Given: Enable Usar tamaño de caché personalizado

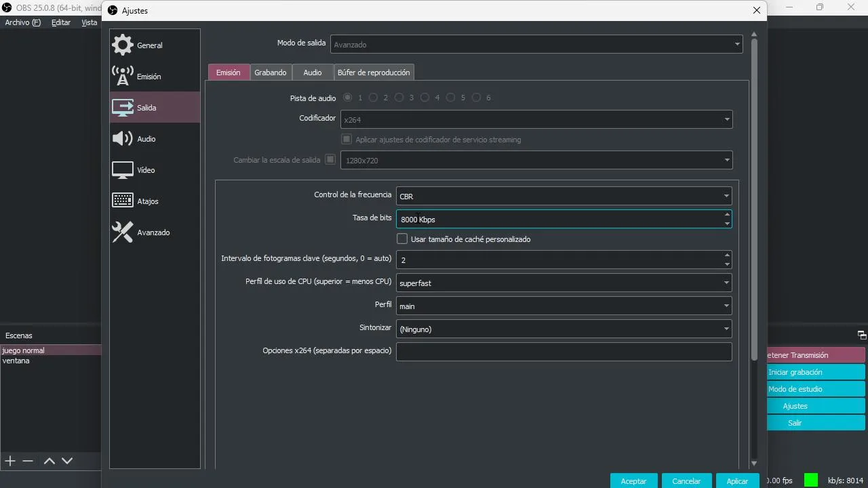Looking at the screenshot, I should coord(402,239).
